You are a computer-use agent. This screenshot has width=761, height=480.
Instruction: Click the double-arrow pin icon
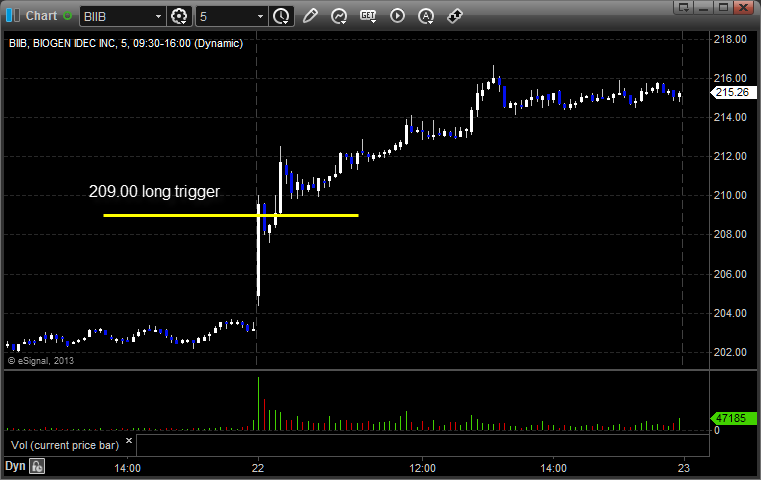(x=455, y=16)
